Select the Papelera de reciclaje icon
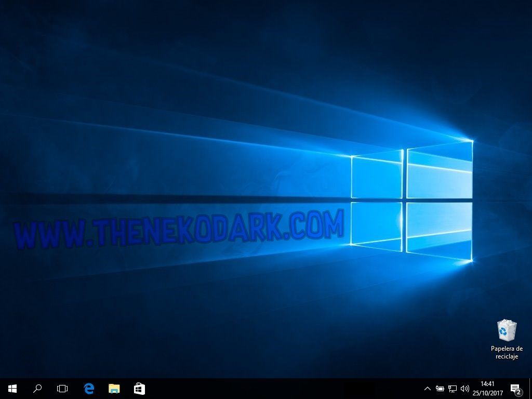This screenshot has width=532, height=399. tap(507, 339)
